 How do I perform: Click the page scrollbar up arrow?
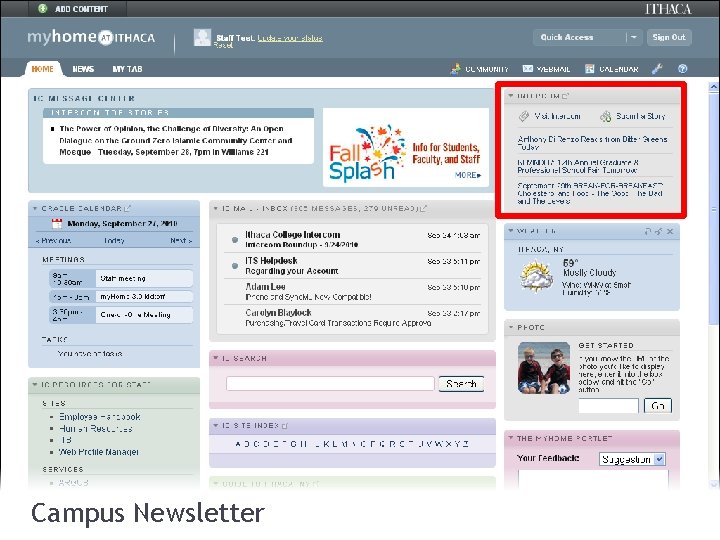[714, 86]
